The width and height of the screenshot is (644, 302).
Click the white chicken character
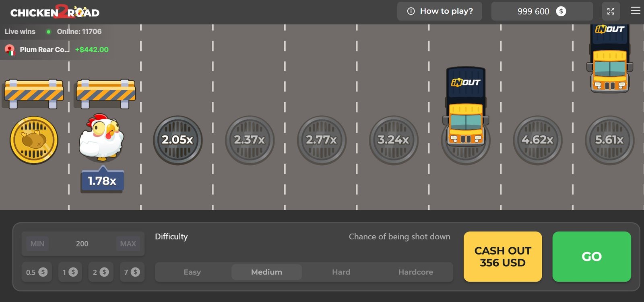click(101, 138)
